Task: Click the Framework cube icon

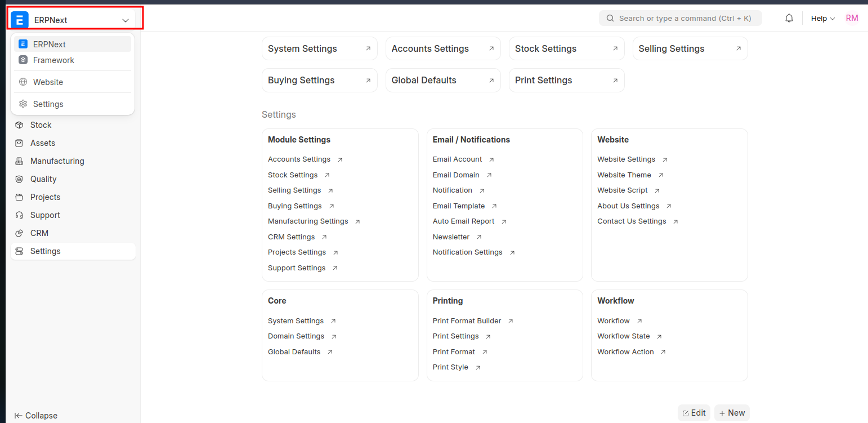Action: (23, 60)
